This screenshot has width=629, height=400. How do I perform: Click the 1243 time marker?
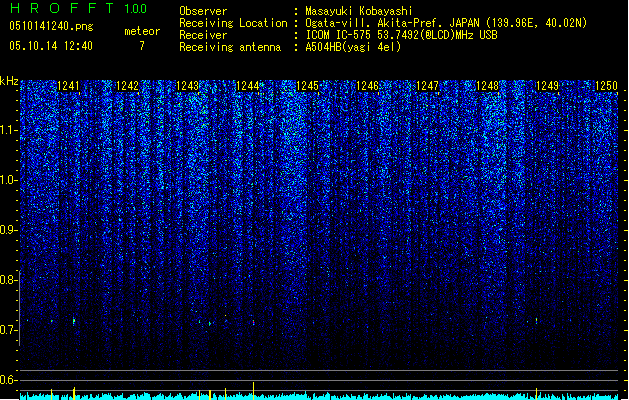188,86
